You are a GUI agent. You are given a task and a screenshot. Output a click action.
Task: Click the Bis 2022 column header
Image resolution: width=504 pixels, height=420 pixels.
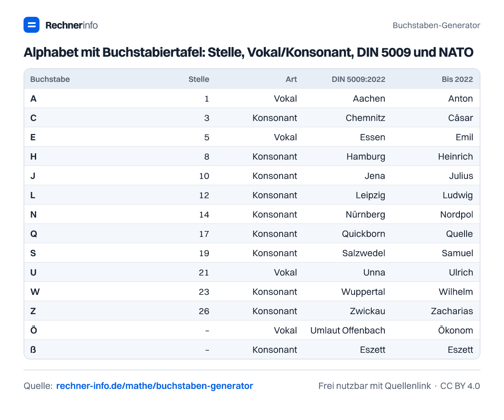(x=457, y=79)
